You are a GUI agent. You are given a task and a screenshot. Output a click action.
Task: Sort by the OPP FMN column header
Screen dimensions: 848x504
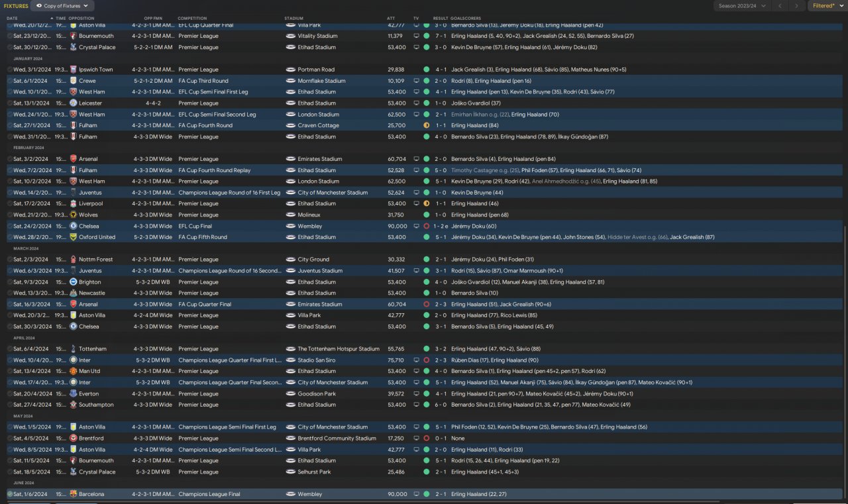(x=153, y=18)
